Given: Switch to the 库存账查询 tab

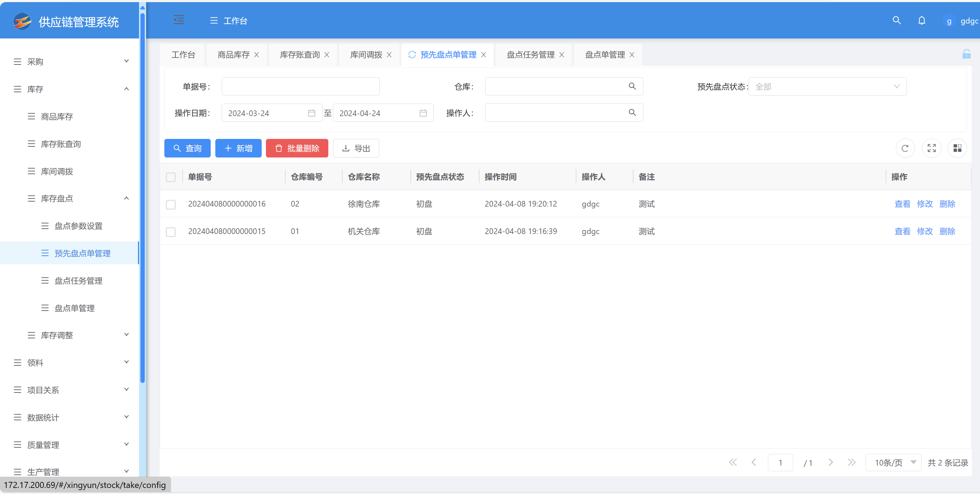Looking at the screenshot, I should (300, 55).
